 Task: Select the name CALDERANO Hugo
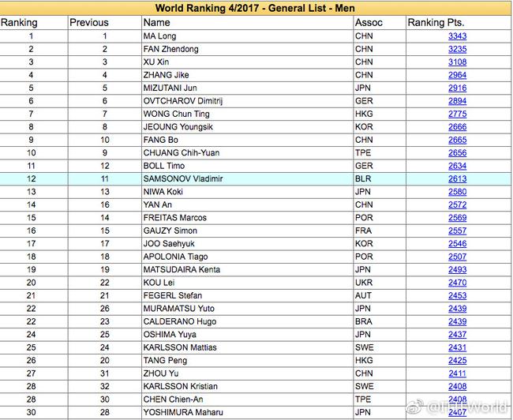pyautogui.click(x=180, y=321)
